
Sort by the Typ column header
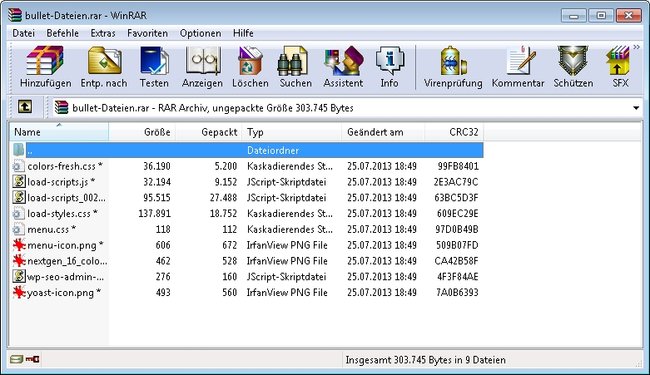tap(292, 132)
